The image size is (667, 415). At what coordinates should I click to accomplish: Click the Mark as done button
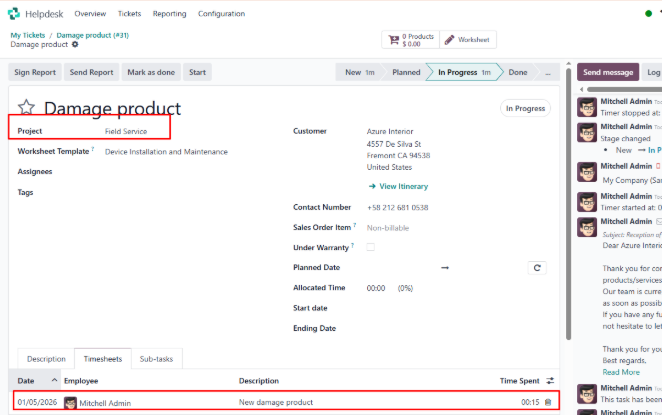(150, 73)
